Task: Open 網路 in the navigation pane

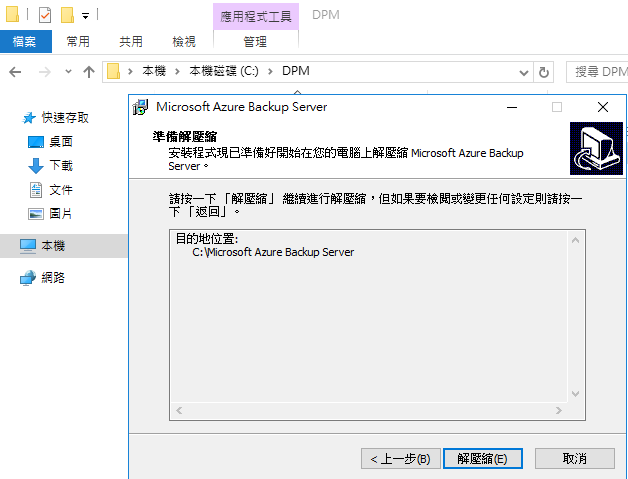Action: (x=53, y=278)
